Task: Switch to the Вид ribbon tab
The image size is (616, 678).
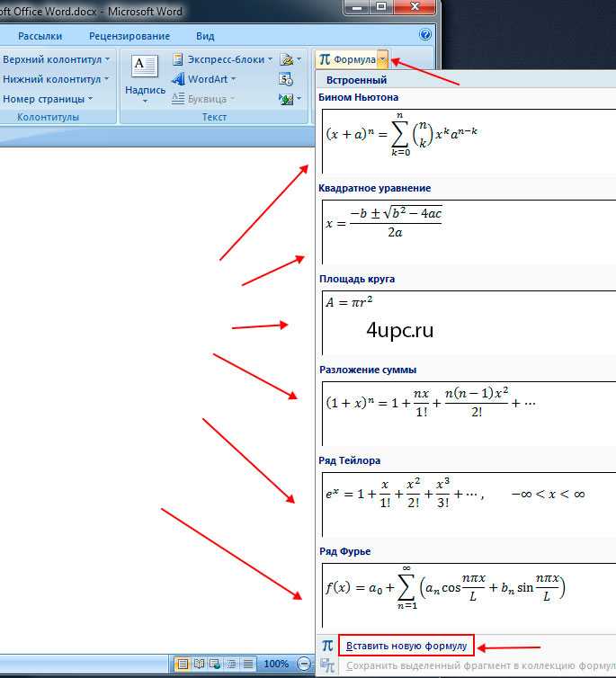Action: (205, 36)
